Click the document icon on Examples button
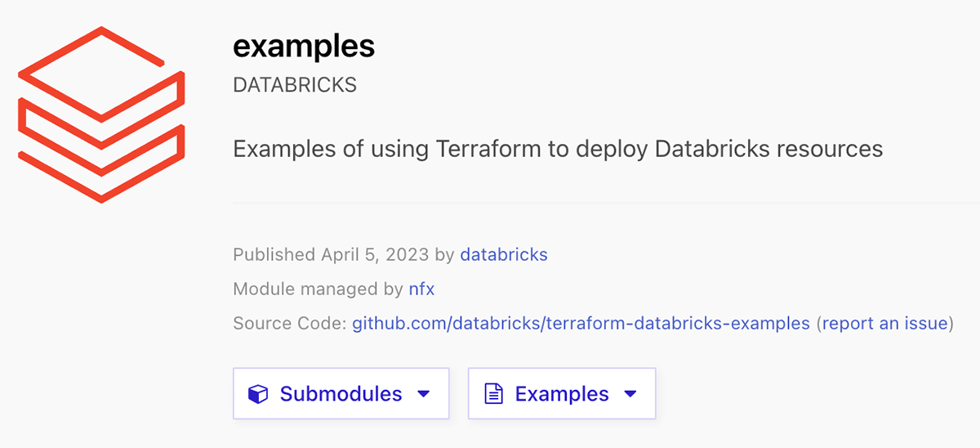This screenshot has width=980, height=448. [x=492, y=394]
